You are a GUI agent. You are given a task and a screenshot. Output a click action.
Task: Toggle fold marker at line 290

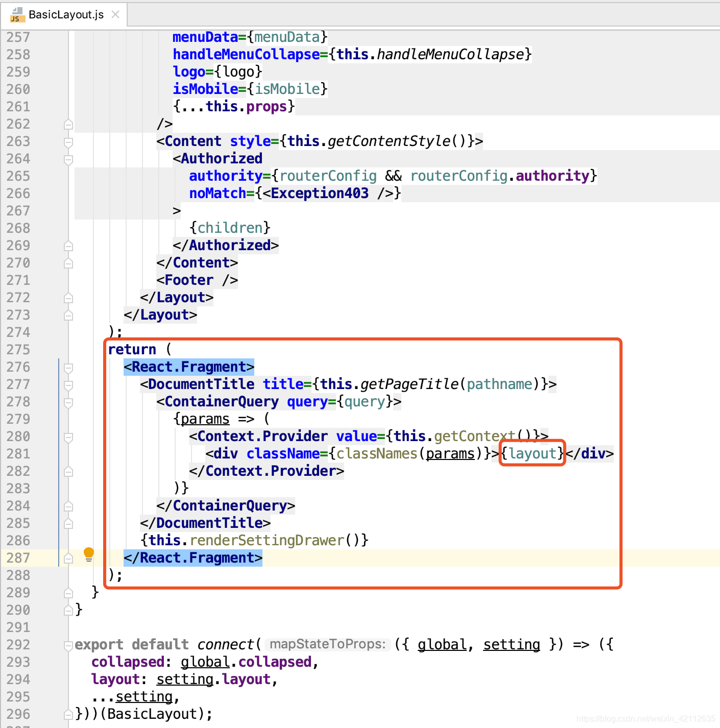point(68,610)
